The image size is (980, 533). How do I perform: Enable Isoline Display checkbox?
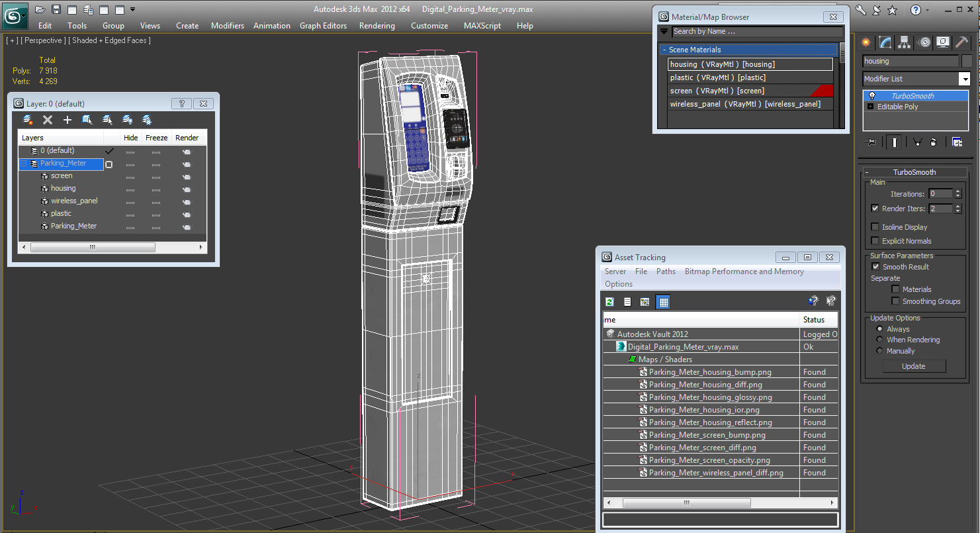[x=875, y=227]
